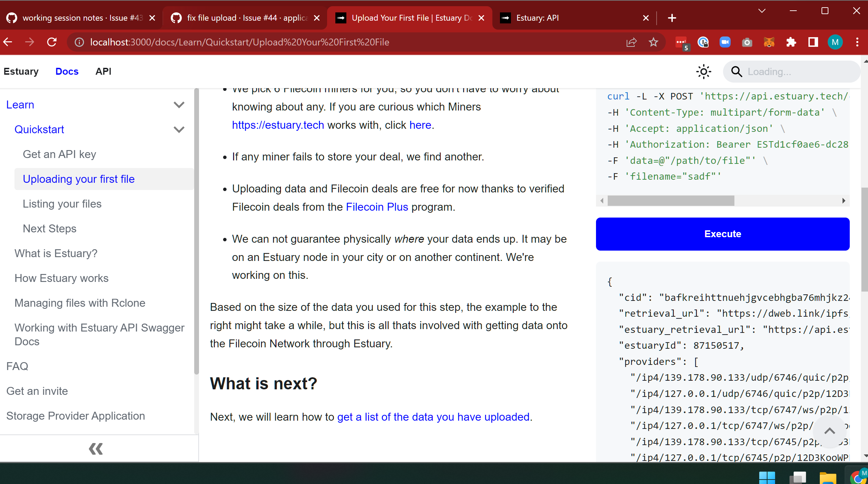Switch to the Estuary: API tab

(538, 18)
